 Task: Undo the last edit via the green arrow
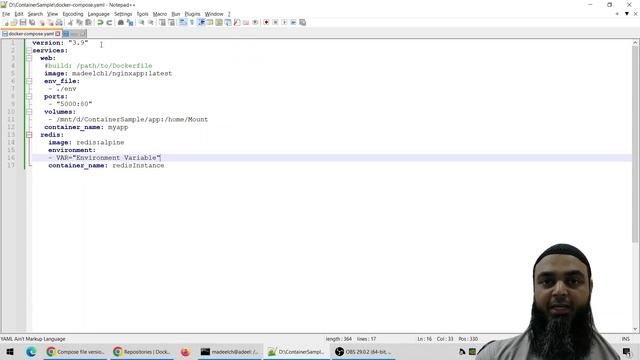100,22
